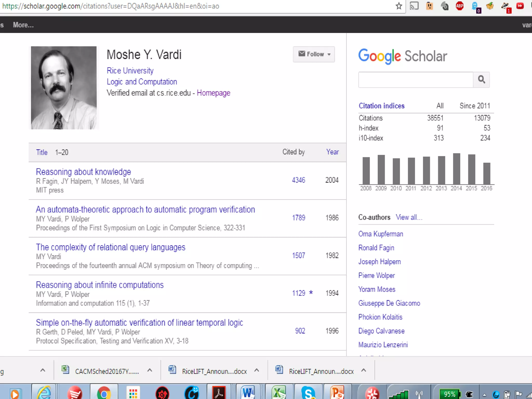Image resolution: width=532 pixels, height=399 pixels.
Task: Open the Reasoning about knowledge paper
Action: tap(83, 172)
